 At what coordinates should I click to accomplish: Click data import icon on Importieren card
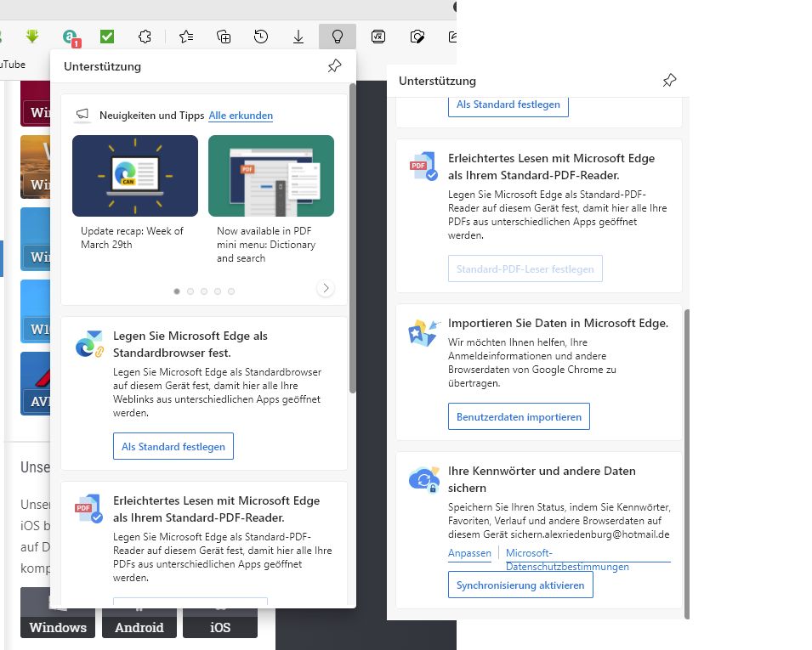424,333
